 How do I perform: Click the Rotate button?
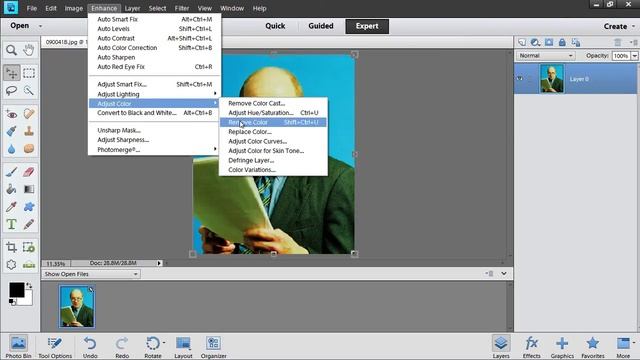pos(153,347)
